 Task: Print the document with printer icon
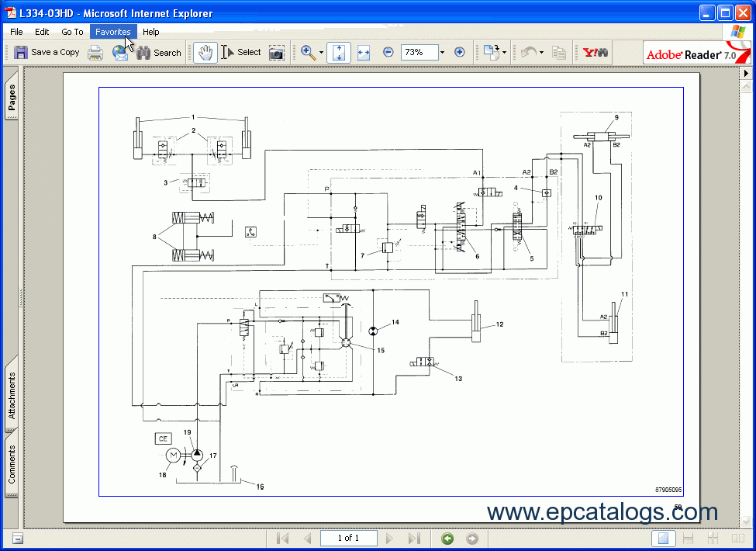click(x=95, y=52)
